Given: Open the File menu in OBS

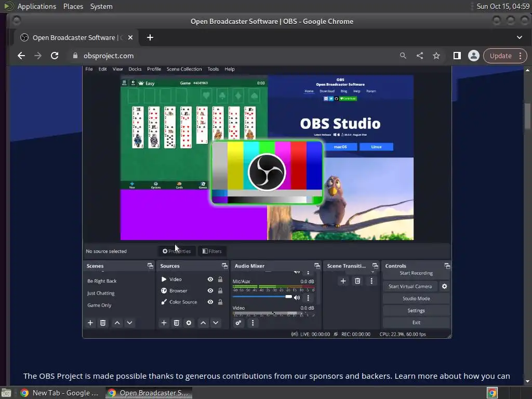Looking at the screenshot, I should (x=89, y=69).
